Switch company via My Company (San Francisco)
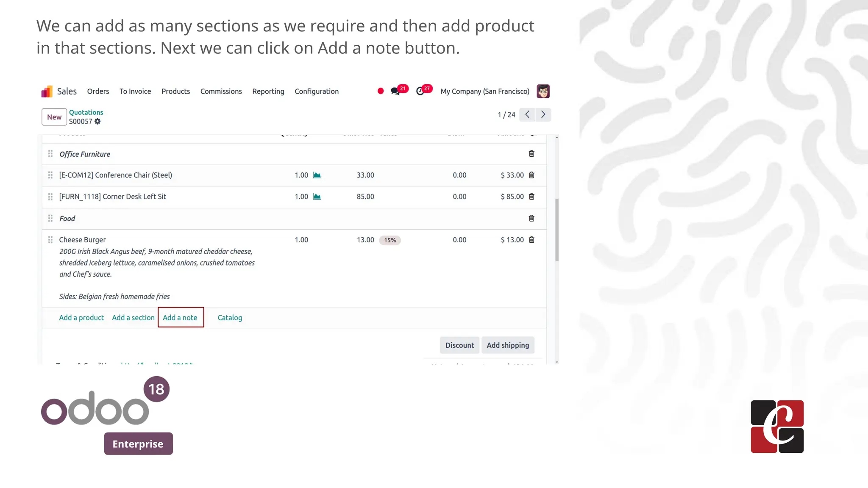The width and height of the screenshot is (868, 488). [485, 91]
